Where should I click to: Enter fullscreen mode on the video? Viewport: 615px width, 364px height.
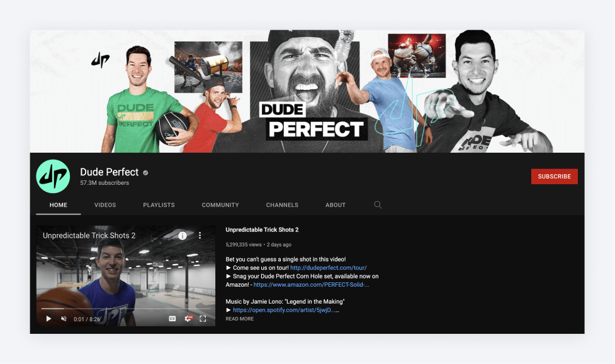coord(203,319)
